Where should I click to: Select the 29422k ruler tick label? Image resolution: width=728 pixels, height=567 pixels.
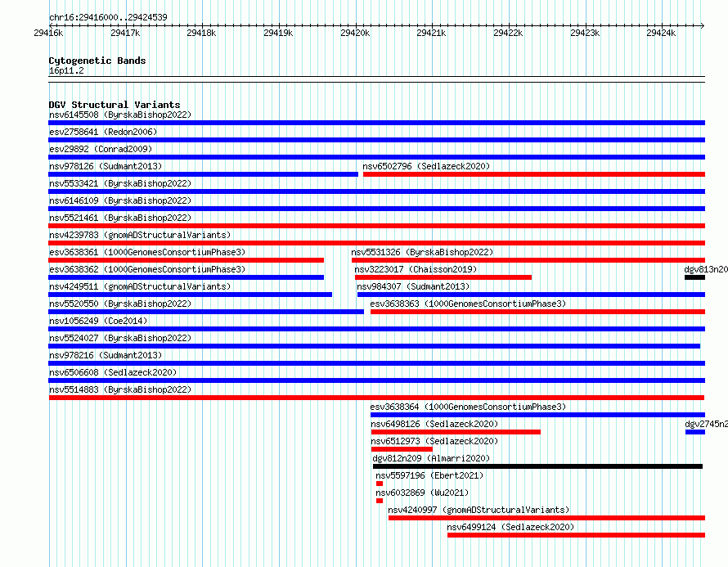coord(508,33)
